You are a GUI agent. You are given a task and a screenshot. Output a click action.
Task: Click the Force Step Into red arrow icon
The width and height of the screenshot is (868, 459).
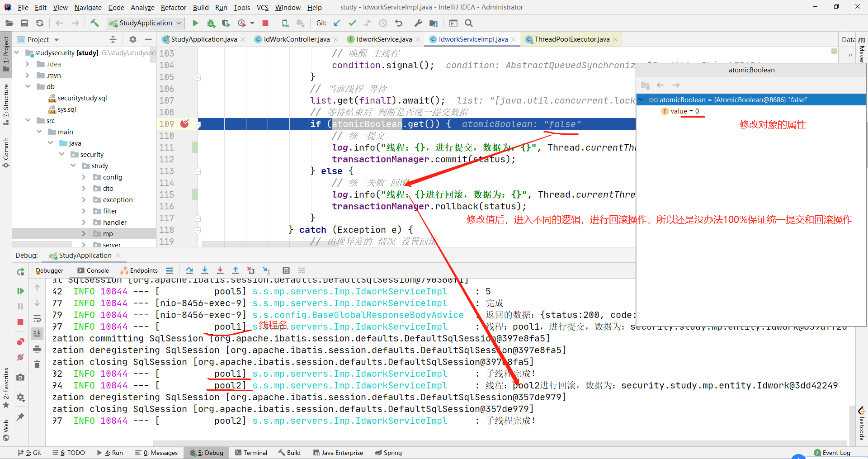(x=220, y=270)
